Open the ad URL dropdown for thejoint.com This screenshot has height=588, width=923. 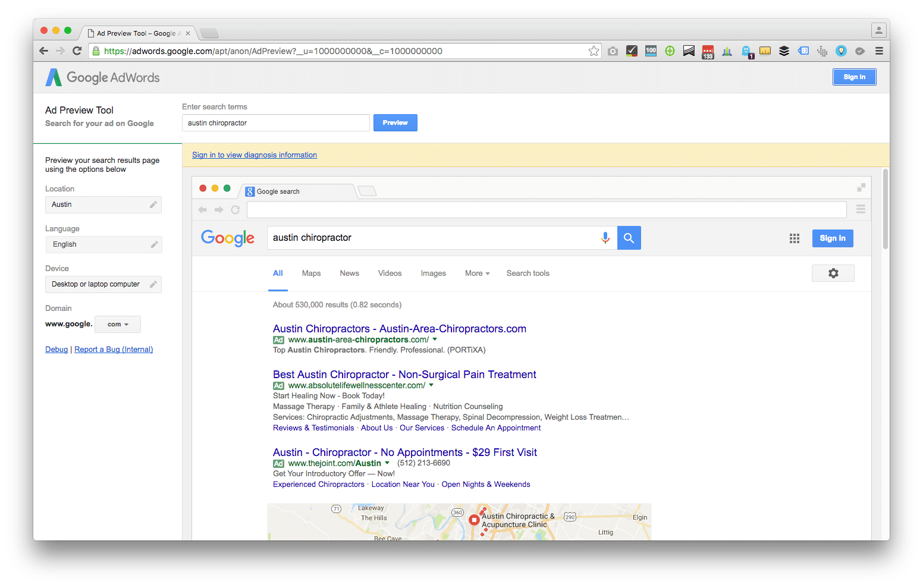387,463
